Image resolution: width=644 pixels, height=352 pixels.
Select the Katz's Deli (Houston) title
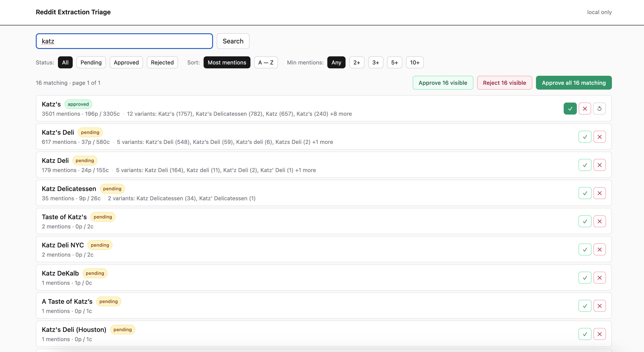click(x=74, y=330)
